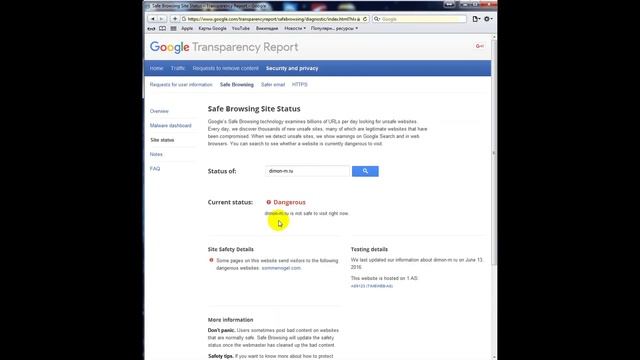640x360 pixels.
Task: Go back with the back arrow
Action: coord(153,19)
